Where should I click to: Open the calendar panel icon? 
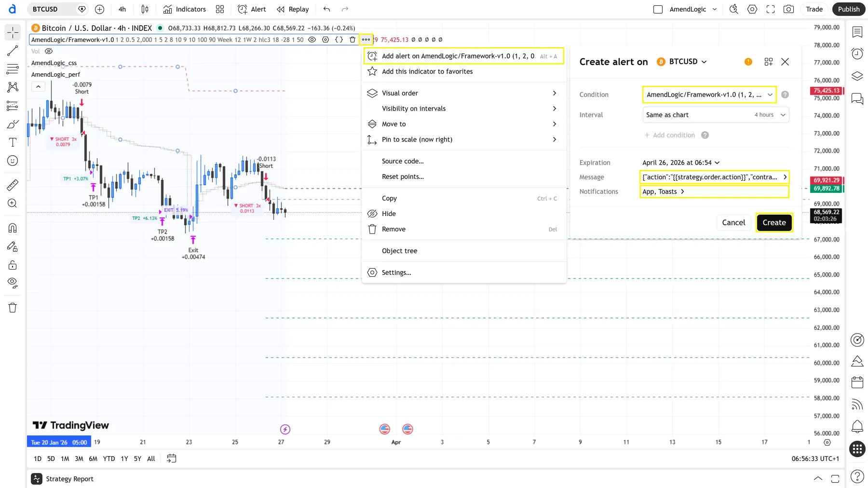(x=857, y=383)
